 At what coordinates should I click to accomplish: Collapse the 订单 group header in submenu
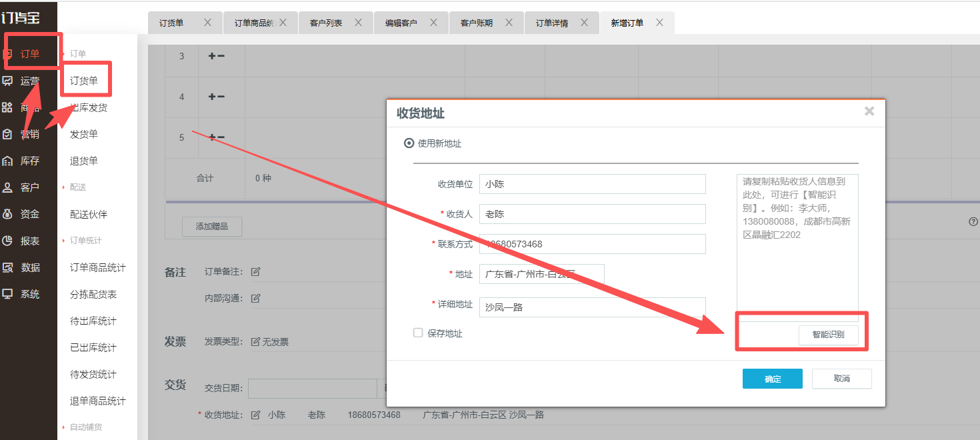pyautogui.click(x=78, y=53)
